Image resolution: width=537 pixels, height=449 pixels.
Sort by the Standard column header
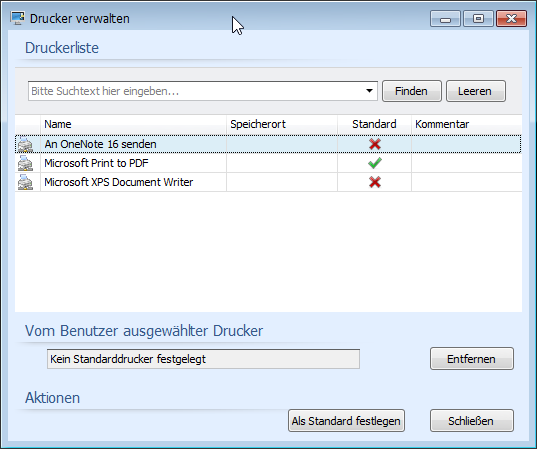(374, 124)
